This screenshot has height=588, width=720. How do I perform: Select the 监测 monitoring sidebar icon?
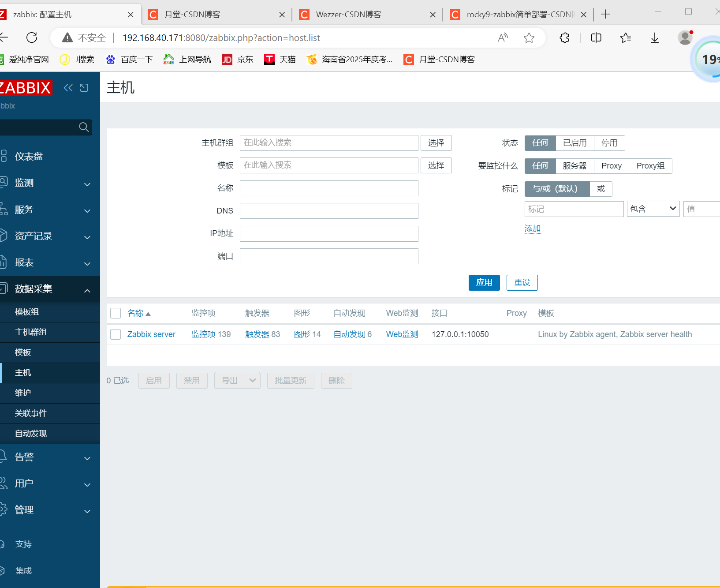(x=4, y=183)
